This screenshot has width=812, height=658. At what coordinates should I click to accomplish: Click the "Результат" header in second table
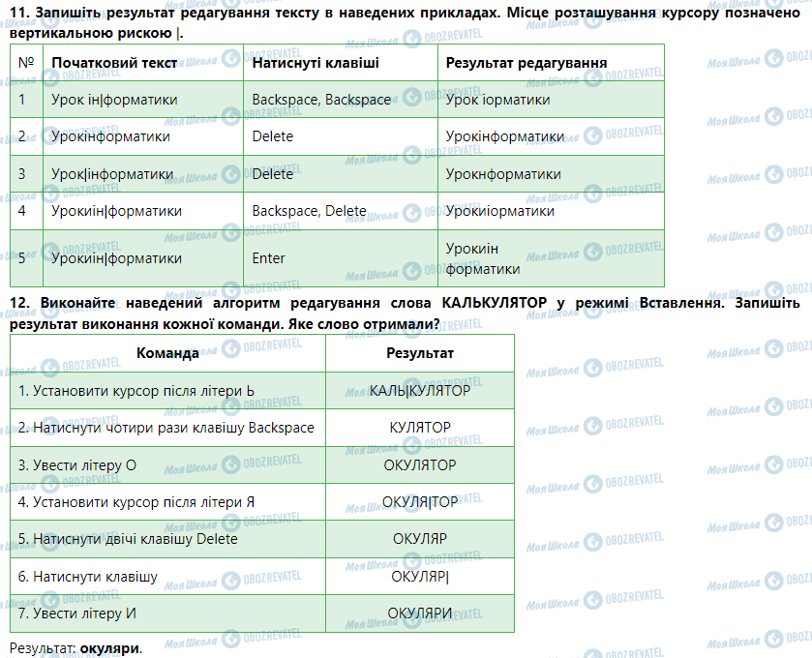[x=419, y=353]
